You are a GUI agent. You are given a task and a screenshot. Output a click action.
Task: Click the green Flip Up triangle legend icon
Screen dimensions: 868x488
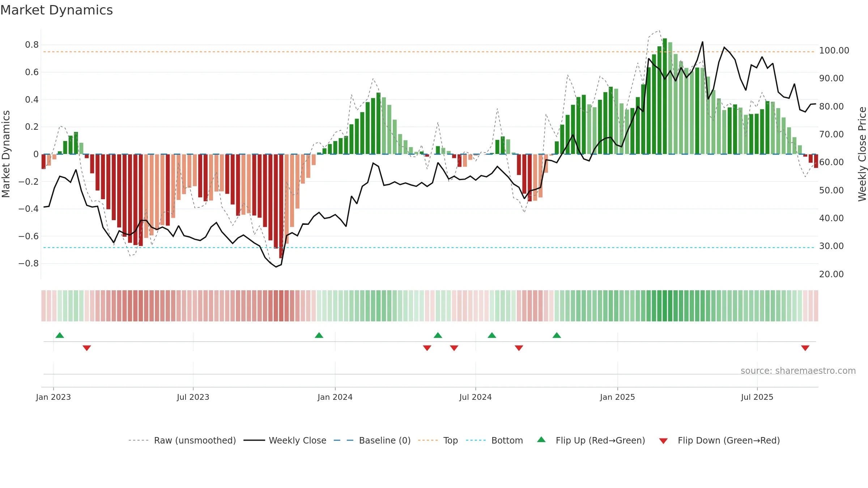click(x=541, y=440)
